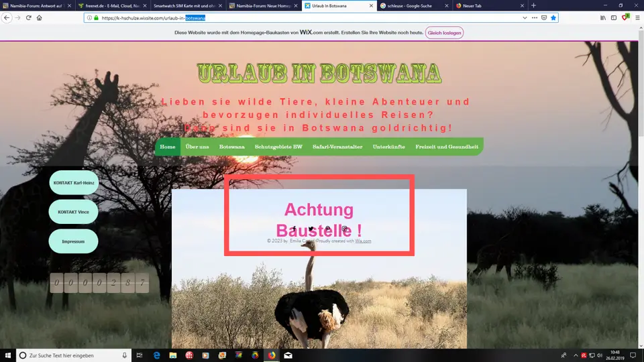The image size is (644, 362).
Task: Open taskbar People icon
Action: point(563,355)
